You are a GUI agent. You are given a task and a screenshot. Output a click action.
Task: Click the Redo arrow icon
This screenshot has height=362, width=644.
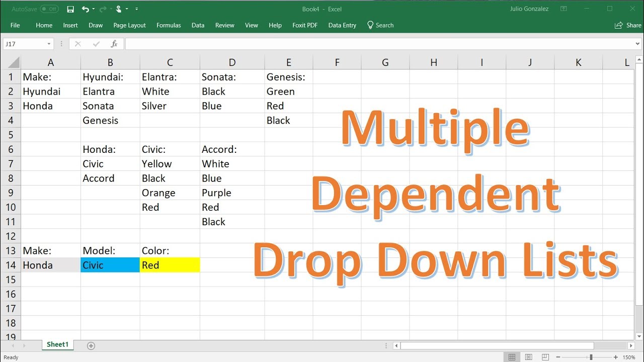(x=103, y=9)
